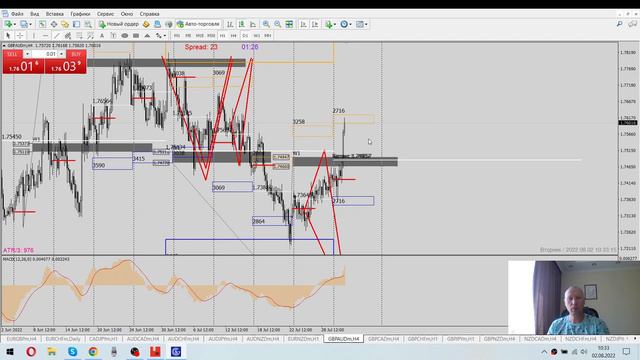This screenshot has height=360, width=640.
Task: Switch chart to candlesticks
Action: click(242, 24)
